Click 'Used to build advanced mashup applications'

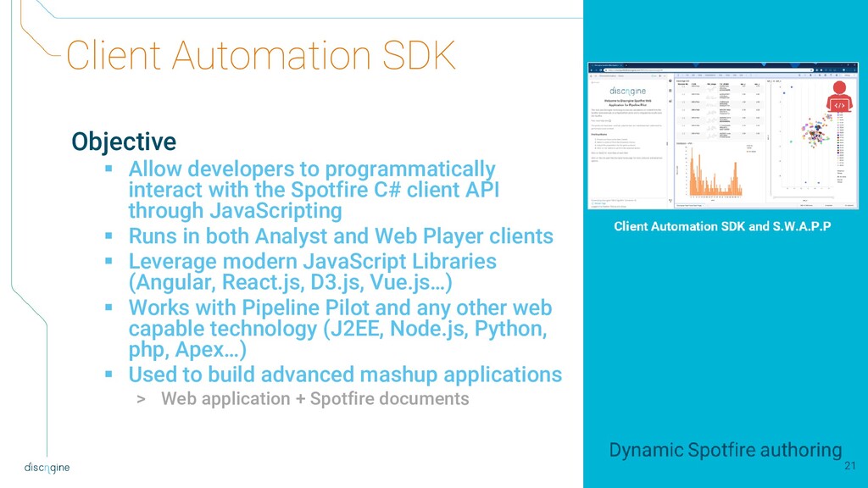coord(346,374)
